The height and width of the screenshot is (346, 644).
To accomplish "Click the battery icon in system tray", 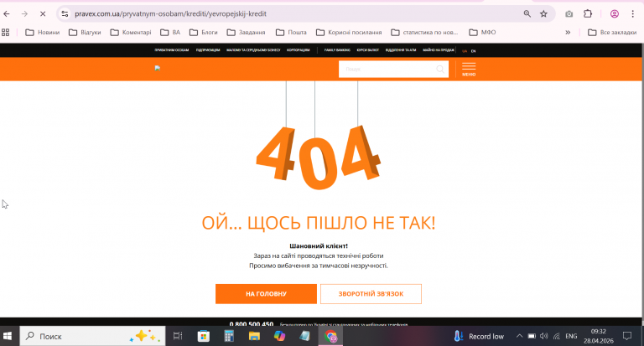I will click(x=532, y=336).
